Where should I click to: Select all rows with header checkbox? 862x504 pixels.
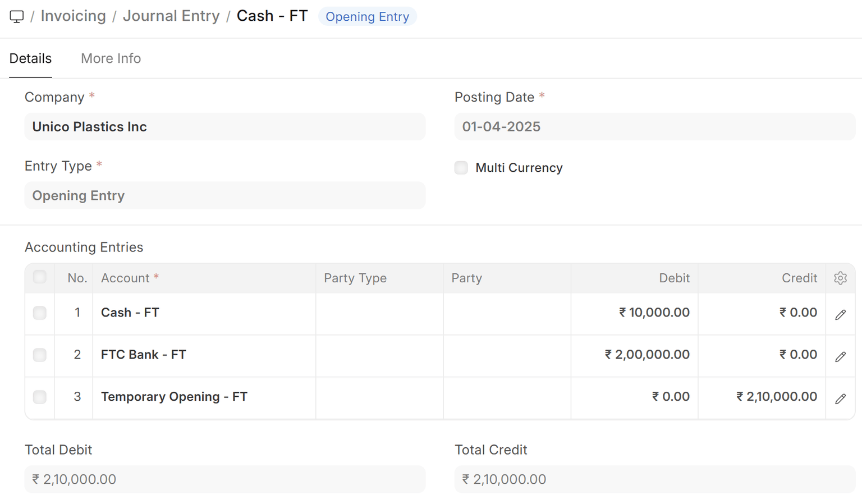point(40,277)
